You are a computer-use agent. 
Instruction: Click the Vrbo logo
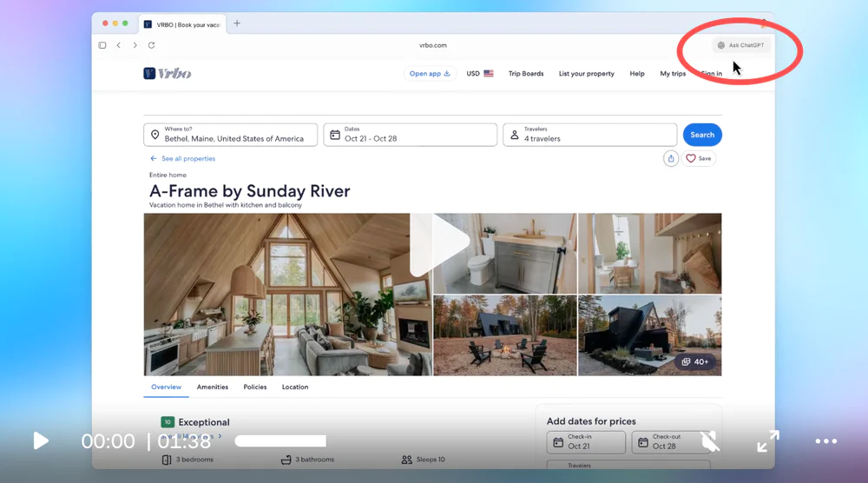pyautogui.click(x=168, y=74)
